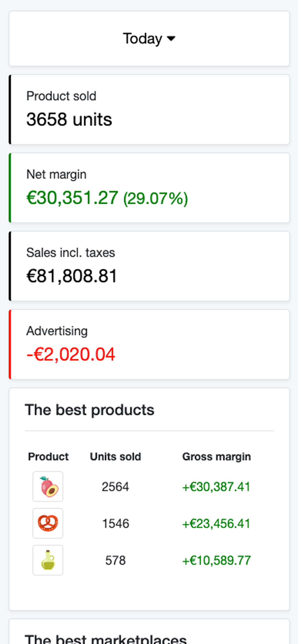Click The best marketplaces heading
Image resolution: width=298 pixels, height=644 pixels.
tap(106, 639)
